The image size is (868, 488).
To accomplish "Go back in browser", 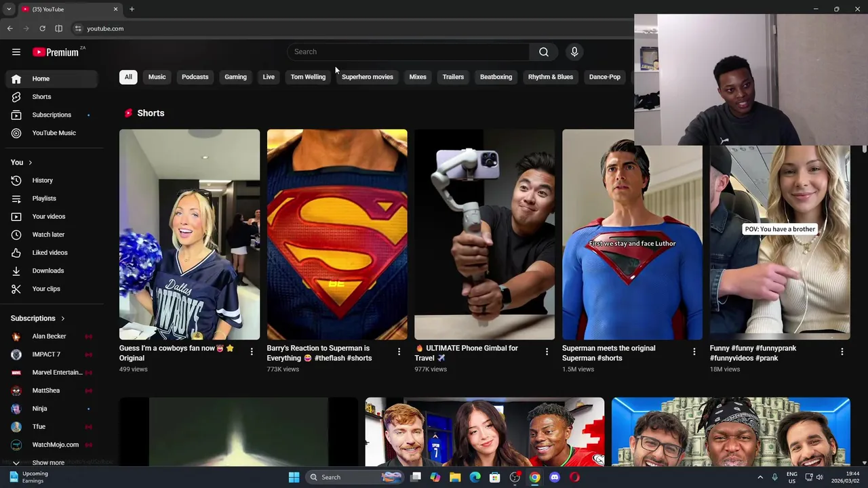I will tap(9, 28).
